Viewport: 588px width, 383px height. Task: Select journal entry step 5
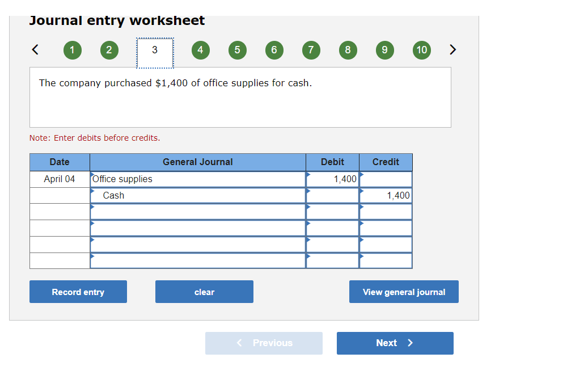[x=237, y=50]
